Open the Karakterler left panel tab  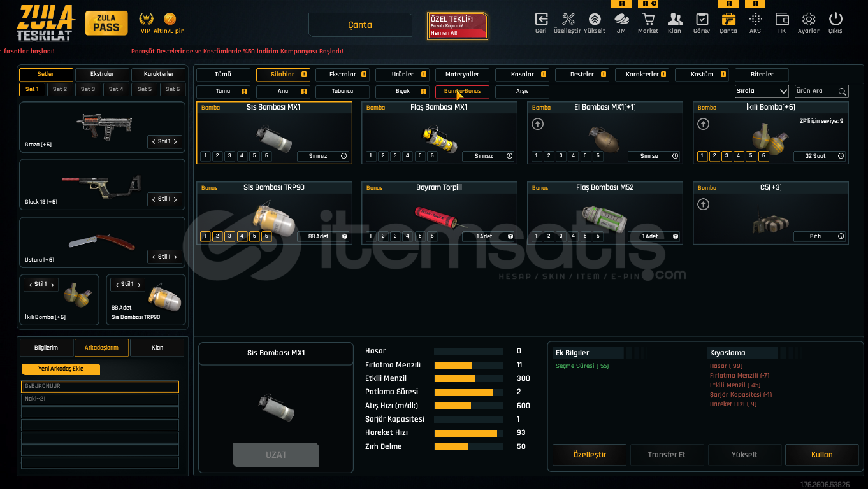click(158, 75)
